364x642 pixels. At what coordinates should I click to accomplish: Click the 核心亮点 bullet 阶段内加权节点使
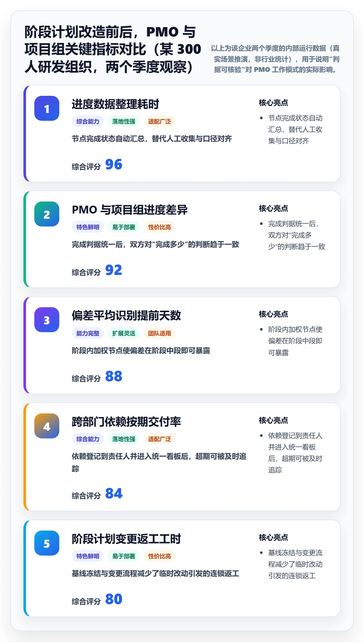tap(295, 341)
